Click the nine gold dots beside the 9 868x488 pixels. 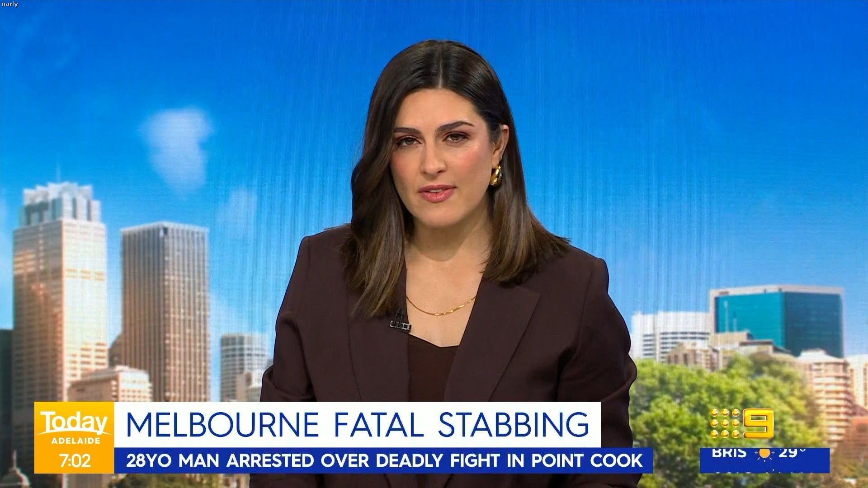[x=725, y=423]
